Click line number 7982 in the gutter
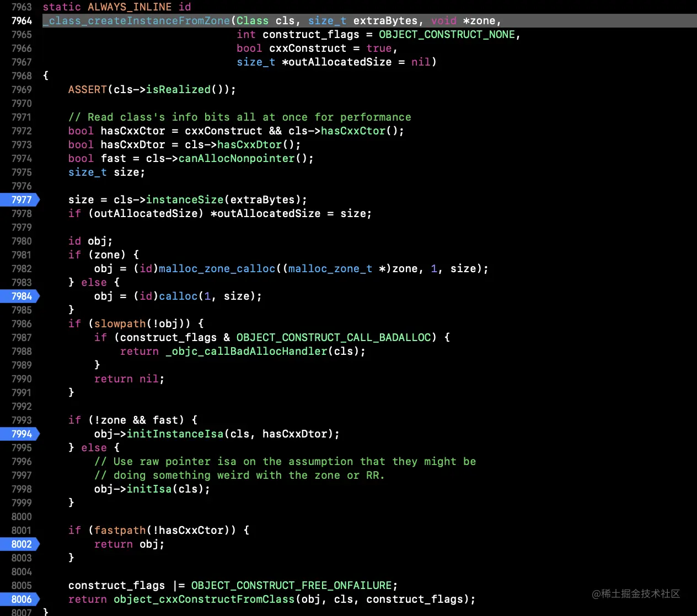The width and height of the screenshot is (697, 616). [x=22, y=268]
